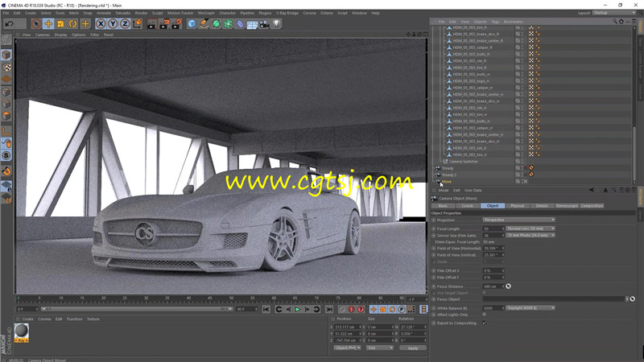This screenshot has height=362, width=644.
Task: Add a Light object
Action: (277, 24)
